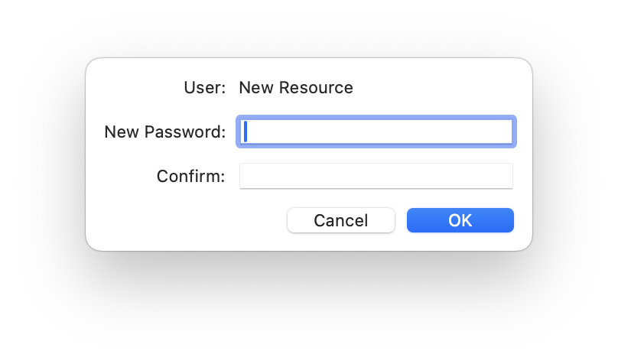Click the Confirm password field

pos(376,176)
